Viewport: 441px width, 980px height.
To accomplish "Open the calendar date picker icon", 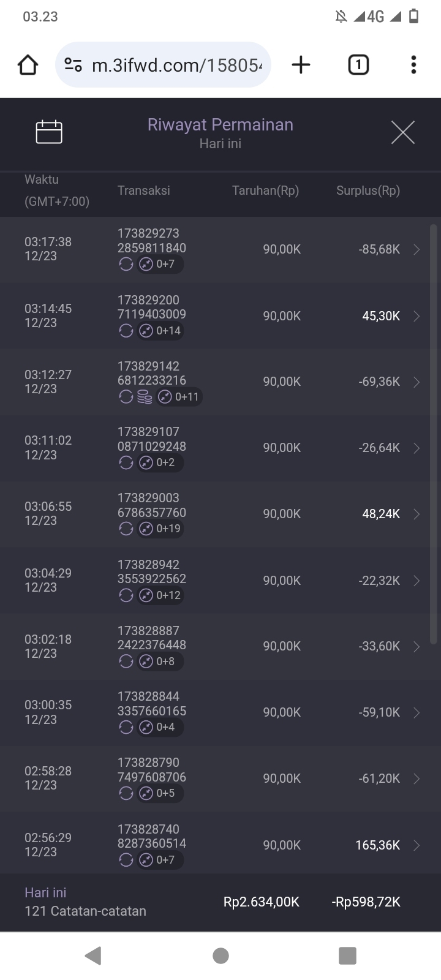I will point(49,132).
